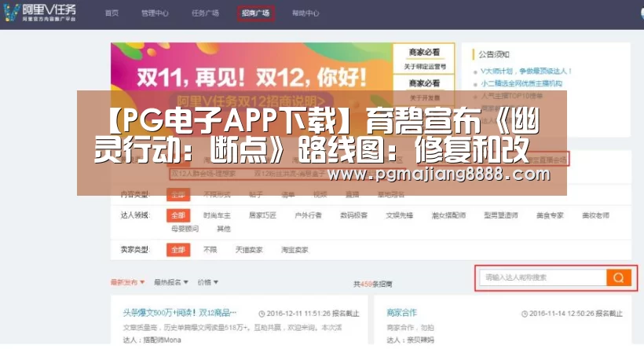Select 清单 content type filter
The height and width of the screenshot is (349, 644).
288,194
